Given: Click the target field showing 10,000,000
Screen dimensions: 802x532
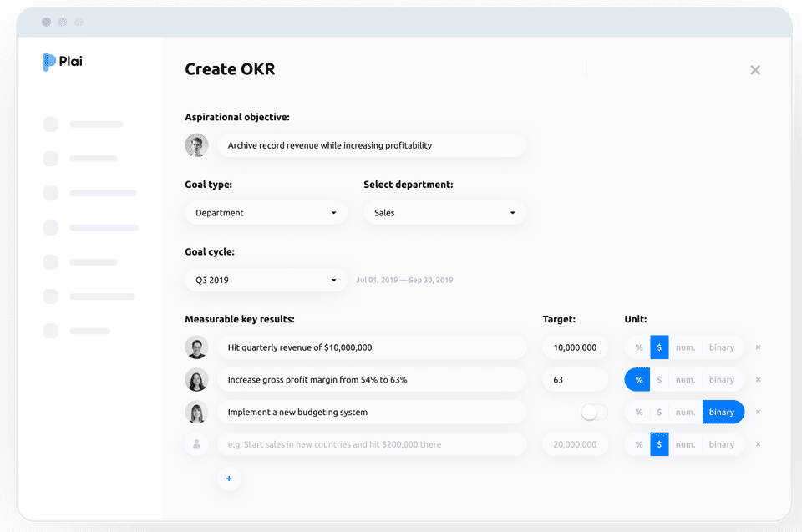Looking at the screenshot, I should tap(576, 347).
